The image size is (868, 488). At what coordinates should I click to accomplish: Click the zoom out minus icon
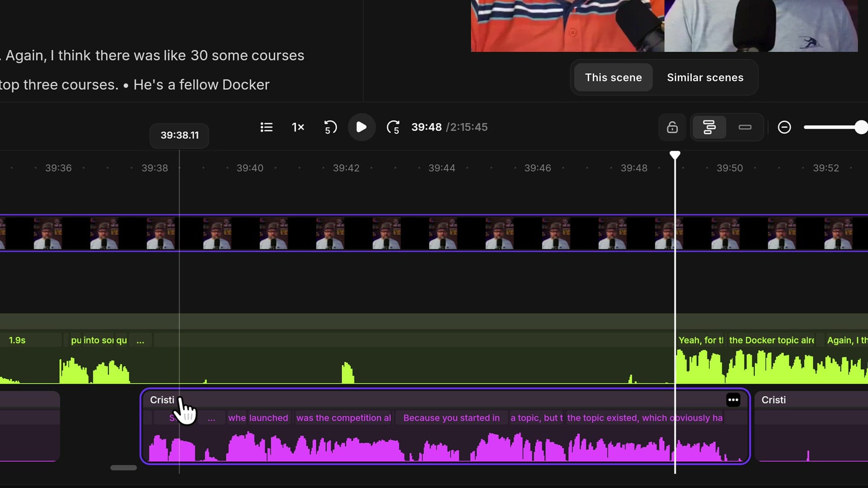pyautogui.click(x=784, y=127)
